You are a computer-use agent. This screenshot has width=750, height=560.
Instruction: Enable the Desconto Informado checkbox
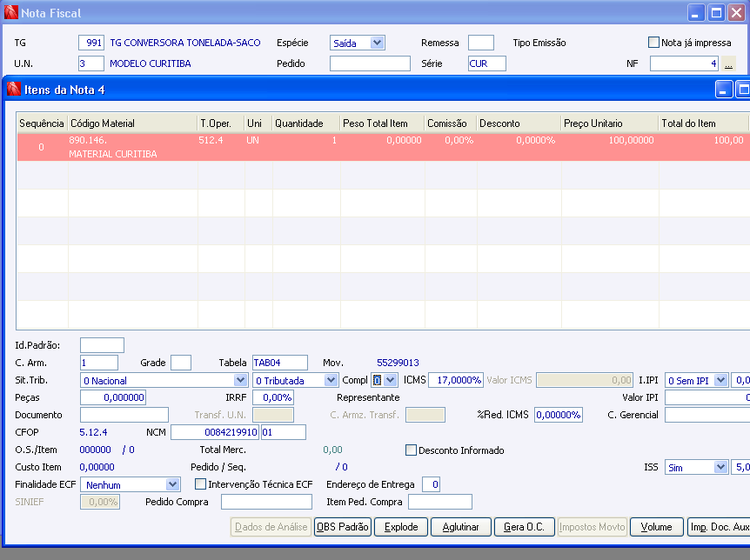coord(411,450)
